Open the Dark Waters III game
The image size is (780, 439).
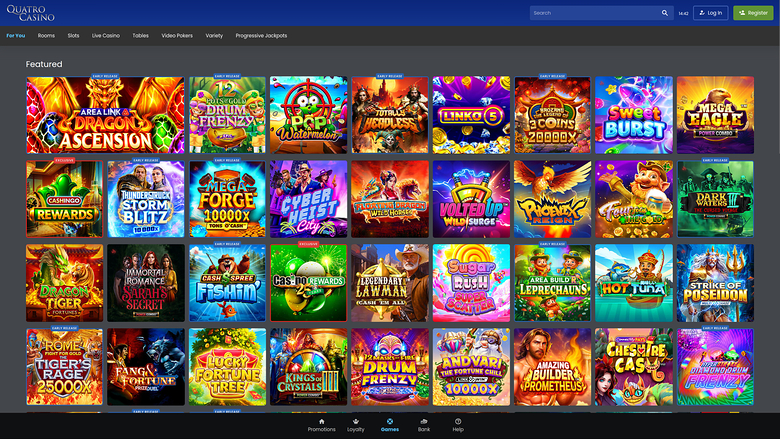tap(715, 199)
